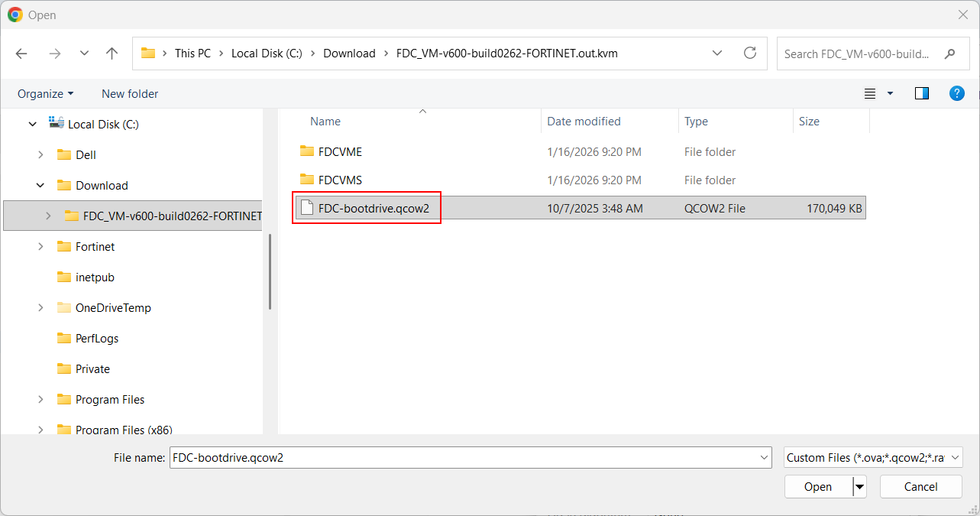Click the Up one level arrow
The image size is (980, 516).
pyautogui.click(x=112, y=54)
